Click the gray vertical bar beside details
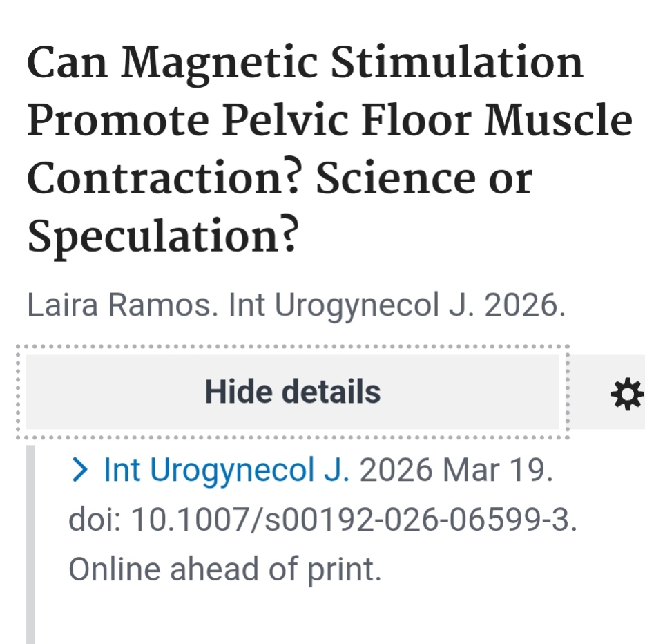The image size is (645, 644). [x=30, y=544]
